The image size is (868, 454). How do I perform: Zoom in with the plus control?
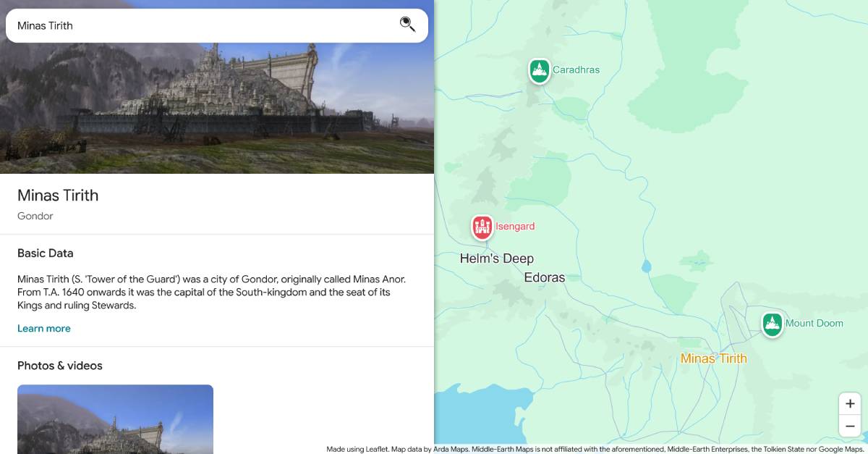point(850,403)
